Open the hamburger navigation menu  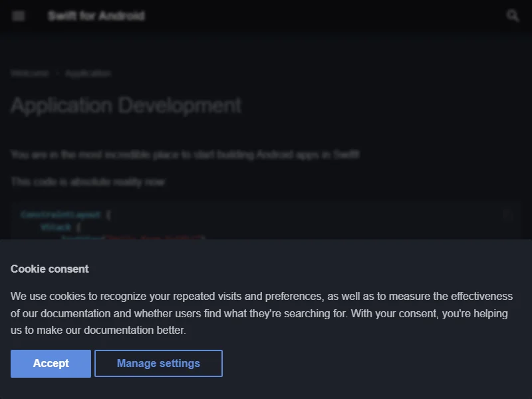(x=19, y=16)
